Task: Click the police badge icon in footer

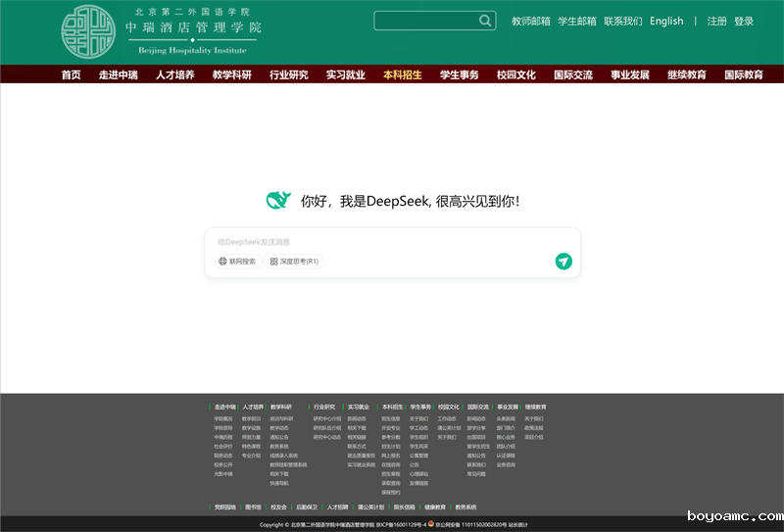Action: 431,523
